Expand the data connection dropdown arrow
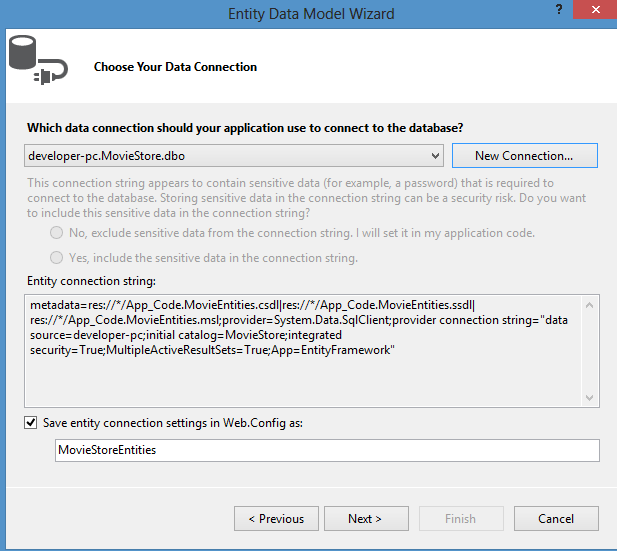The height and width of the screenshot is (551, 617). (435, 156)
